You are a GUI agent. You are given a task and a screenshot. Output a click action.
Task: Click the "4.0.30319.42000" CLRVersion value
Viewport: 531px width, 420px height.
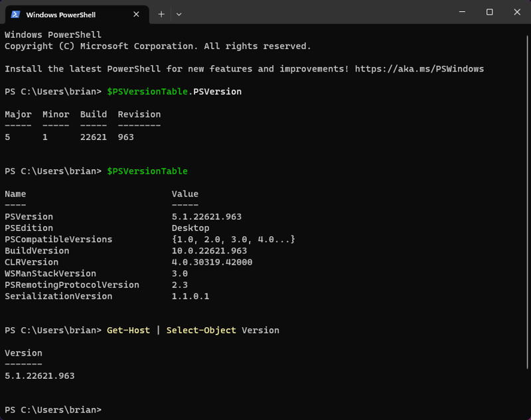pyautogui.click(x=212, y=262)
